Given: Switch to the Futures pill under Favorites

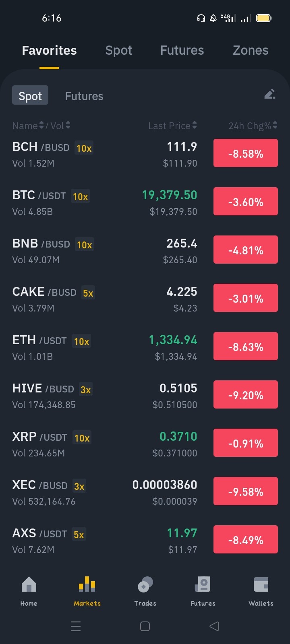Looking at the screenshot, I should tap(84, 96).
